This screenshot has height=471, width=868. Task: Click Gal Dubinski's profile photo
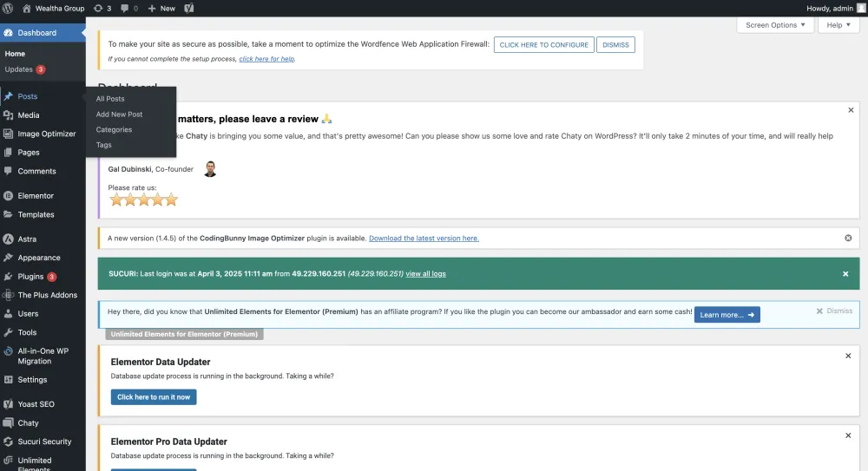210,169
